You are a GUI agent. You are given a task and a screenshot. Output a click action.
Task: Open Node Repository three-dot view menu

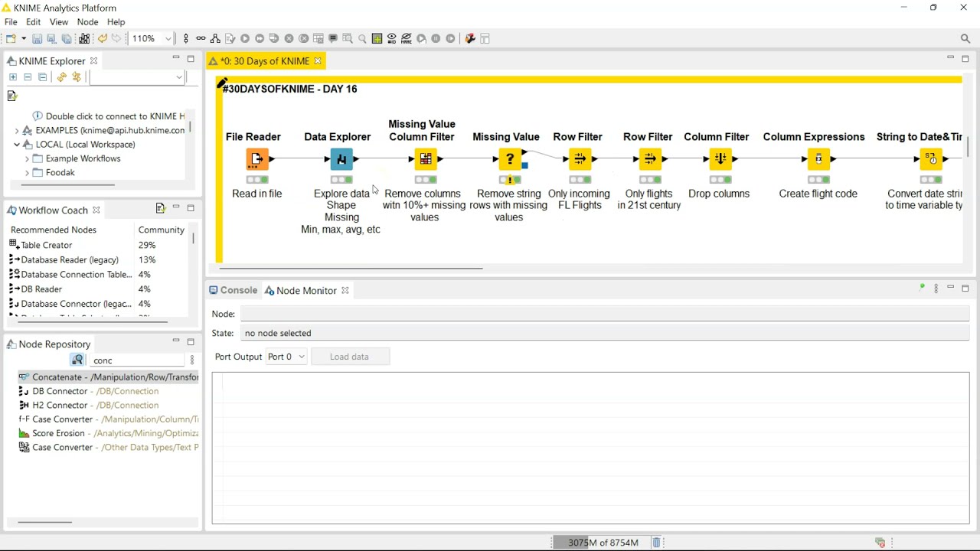192,360
